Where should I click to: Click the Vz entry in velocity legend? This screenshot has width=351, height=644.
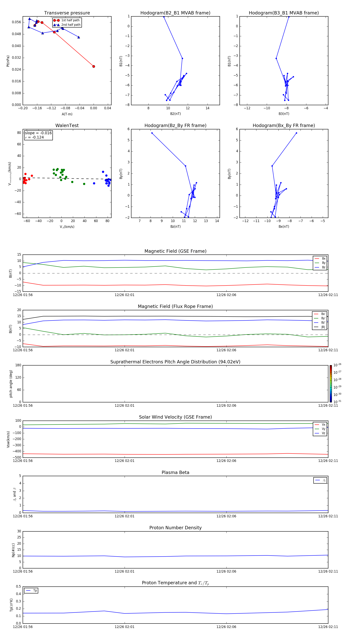(x=320, y=433)
